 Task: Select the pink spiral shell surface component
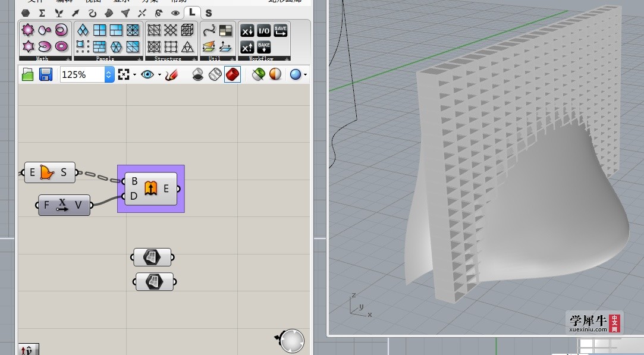tap(45, 46)
